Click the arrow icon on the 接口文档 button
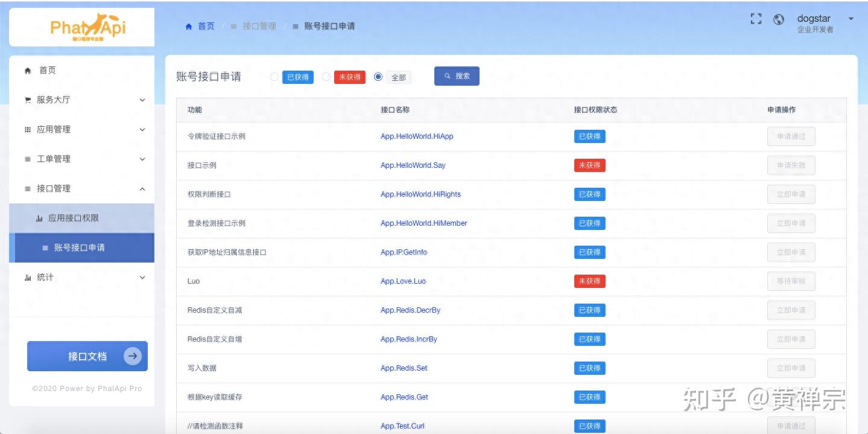Screen dimensions: 868x434 pos(131,356)
